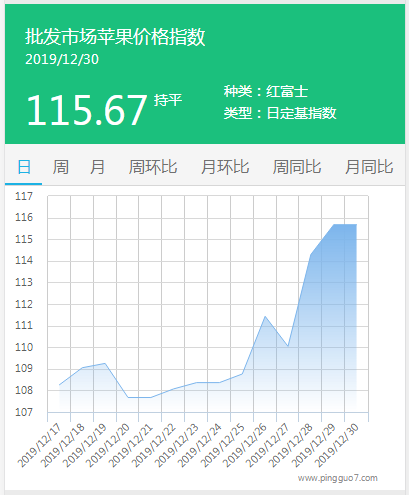This screenshot has height=495, width=409.
Task: Click the header date 2019/12/30
Action: tap(62, 60)
